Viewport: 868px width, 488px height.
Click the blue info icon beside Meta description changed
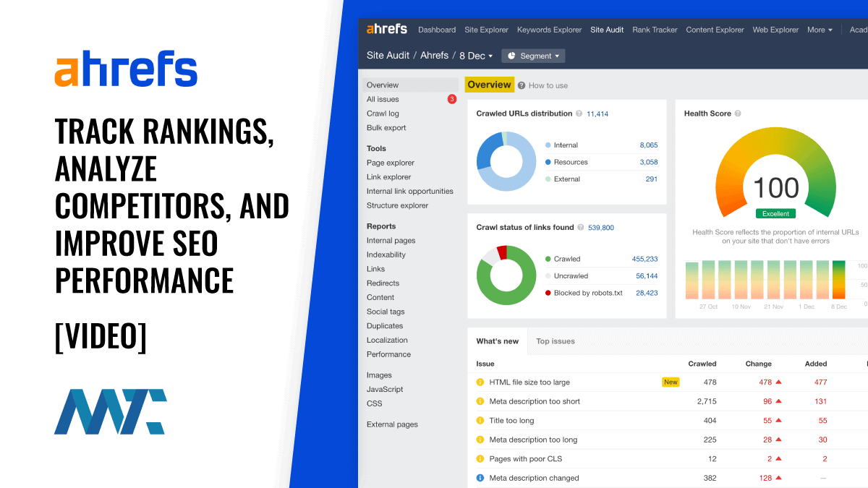[x=479, y=478]
